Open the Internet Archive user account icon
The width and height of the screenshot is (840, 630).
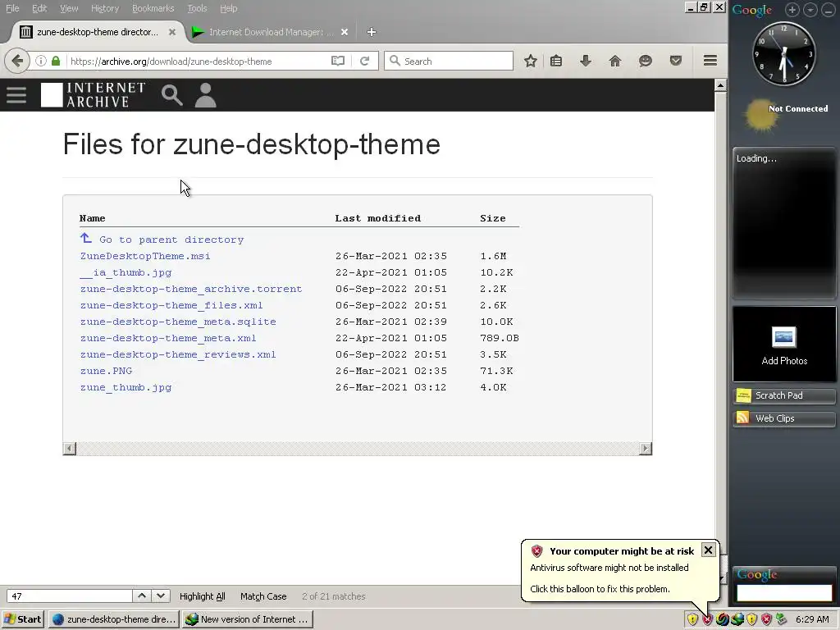tap(205, 95)
